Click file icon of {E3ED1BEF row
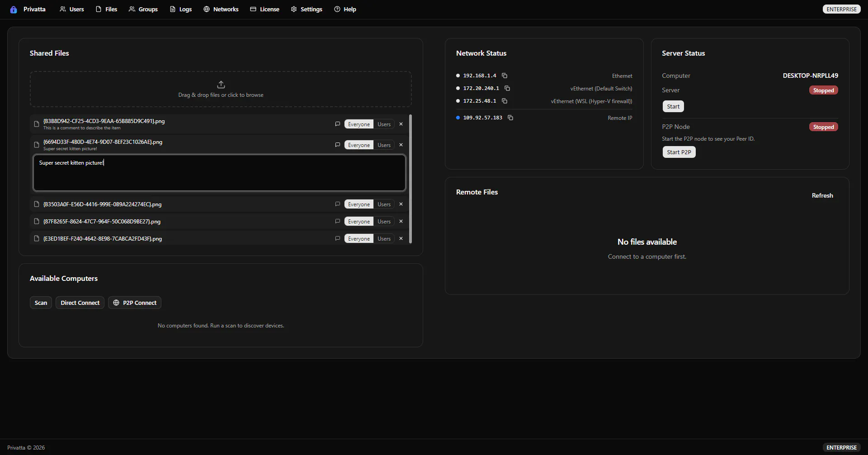The image size is (868, 455). point(37,238)
